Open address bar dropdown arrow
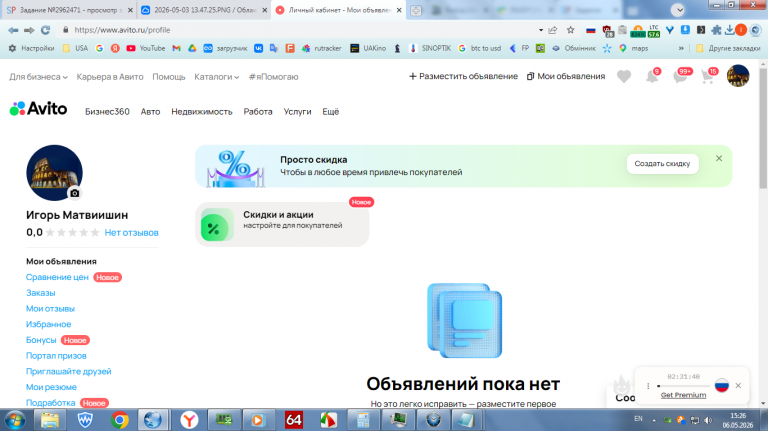This screenshot has width=768, height=431. pyautogui.click(x=541, y=30)
